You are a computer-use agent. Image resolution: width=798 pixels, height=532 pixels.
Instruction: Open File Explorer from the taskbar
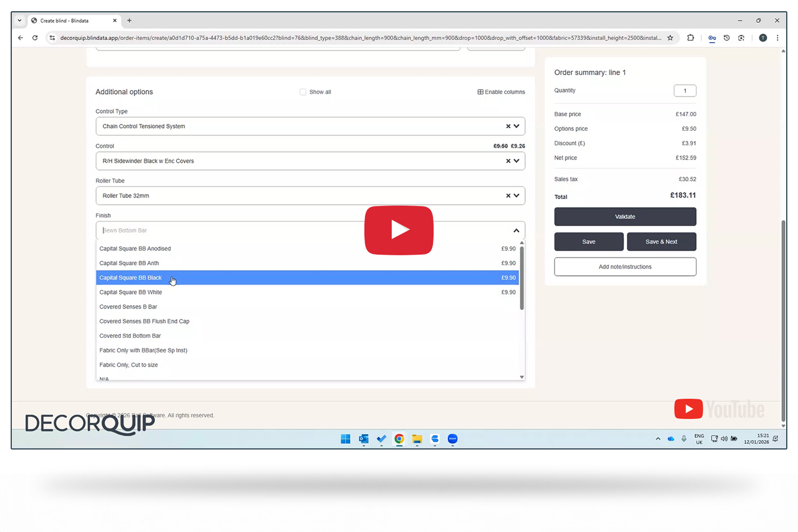pyautogui.click(x=417, y=439)
